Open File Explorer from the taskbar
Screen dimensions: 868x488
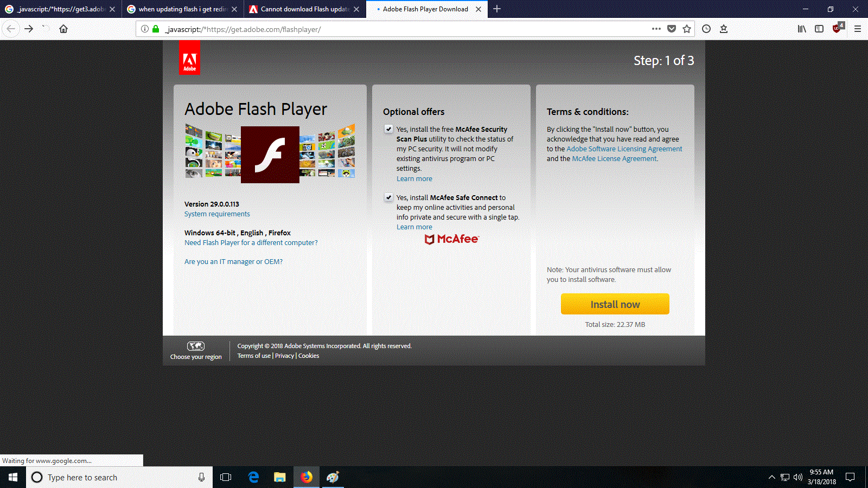click(x=280, y=477)
